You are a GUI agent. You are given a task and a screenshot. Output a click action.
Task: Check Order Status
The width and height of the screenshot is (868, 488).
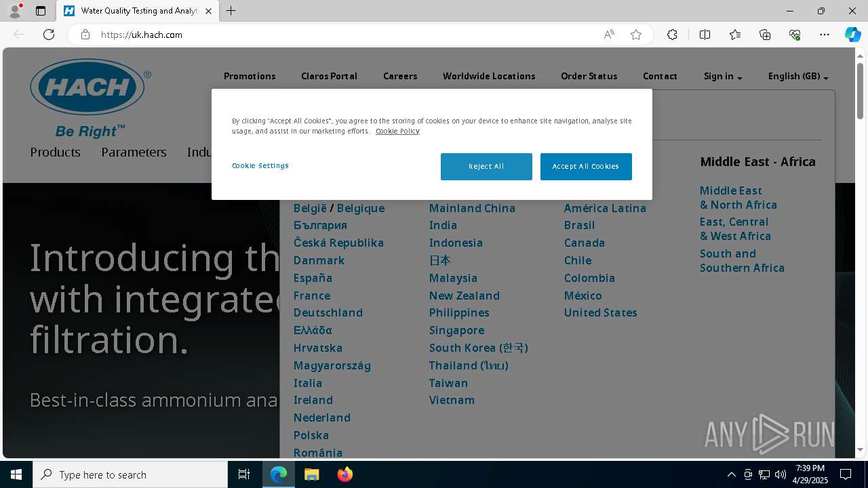[589, 76]
